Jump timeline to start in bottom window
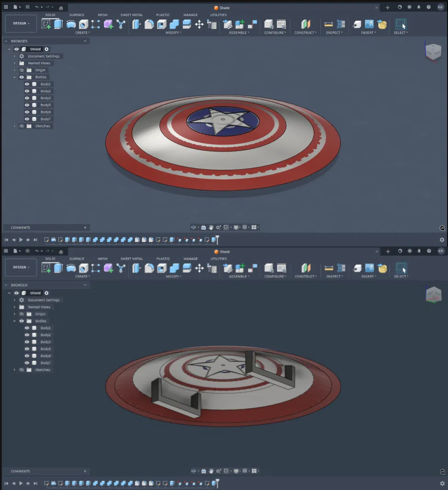This screenshot has width=448, height=490. (x=6, y=484)
